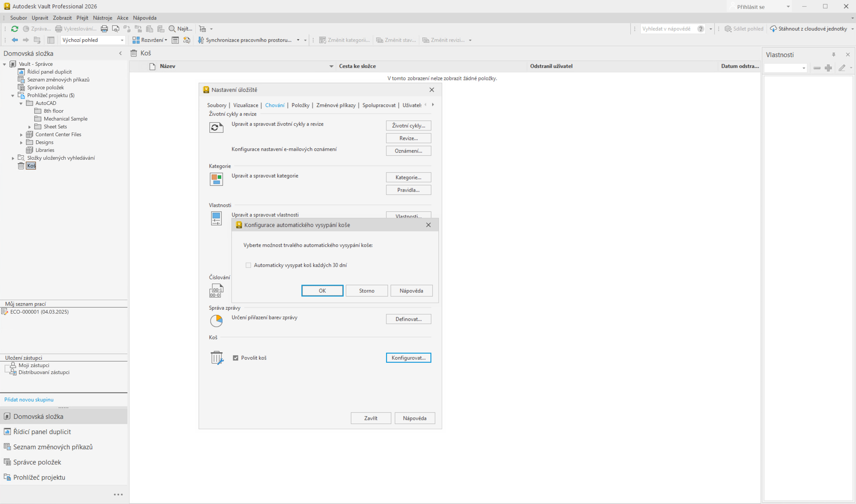Click Přidat novou skupinu link
Viewport: 856px width, 504px height.
coord(29,400)
